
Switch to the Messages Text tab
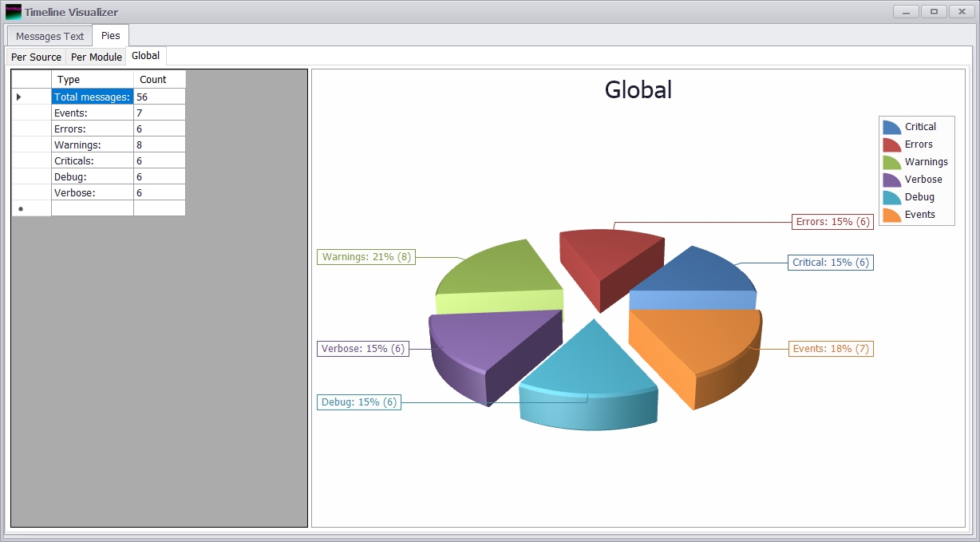click(48, 35)
